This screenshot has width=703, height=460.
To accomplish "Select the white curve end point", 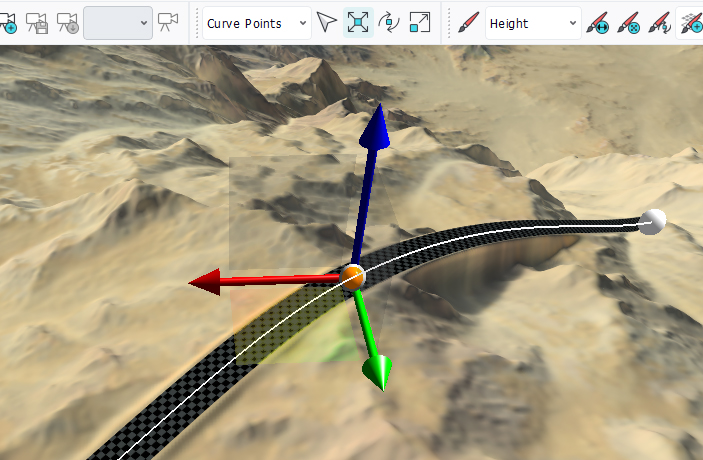I will click(652, 221).
